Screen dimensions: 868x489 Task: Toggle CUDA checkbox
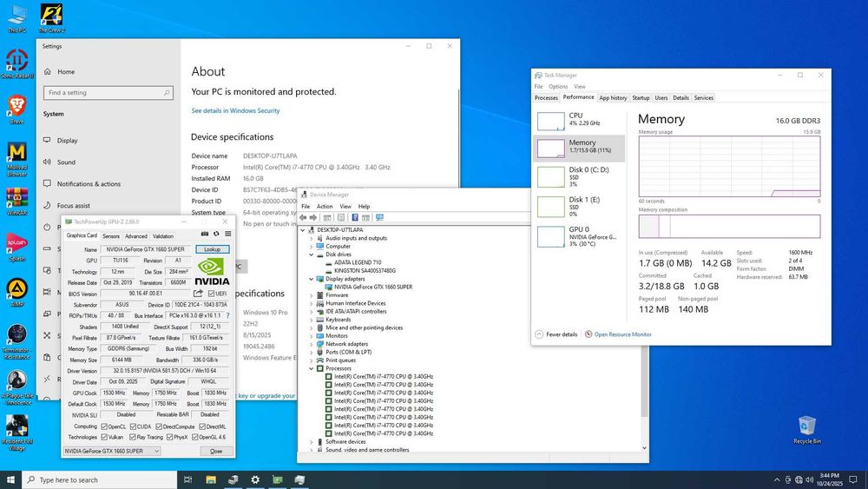pos(133,426)
